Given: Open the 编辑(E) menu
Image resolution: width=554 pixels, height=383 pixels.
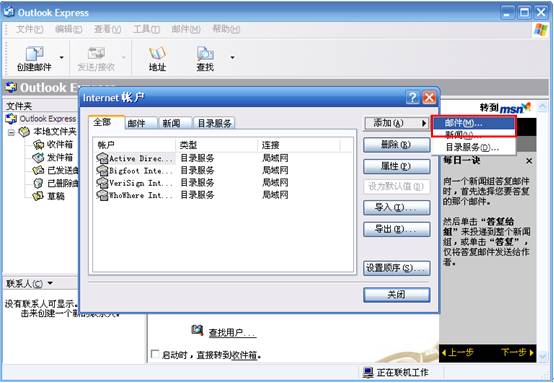Looking at the screenshot, I should point(69,29).
